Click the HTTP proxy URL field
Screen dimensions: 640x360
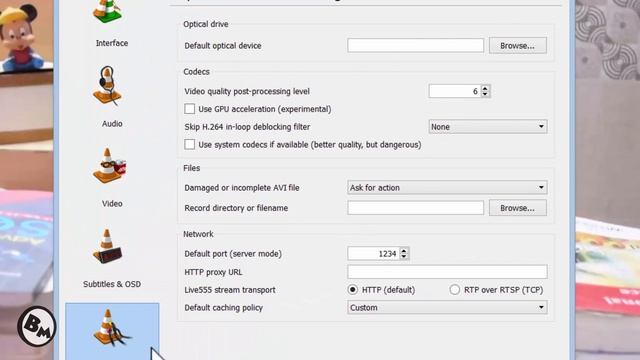[x=447, y=271]
